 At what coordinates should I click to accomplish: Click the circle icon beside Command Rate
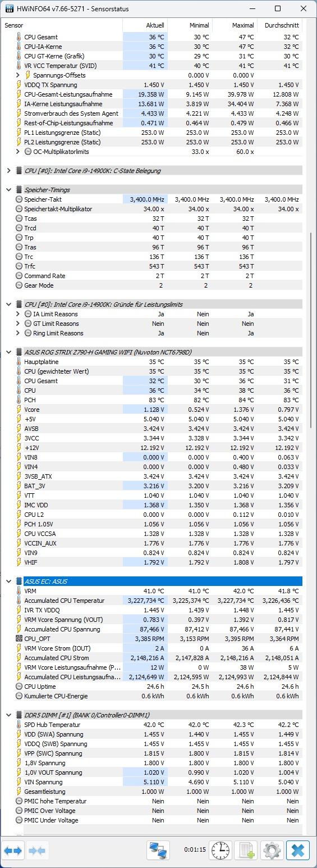coord(19,276)
